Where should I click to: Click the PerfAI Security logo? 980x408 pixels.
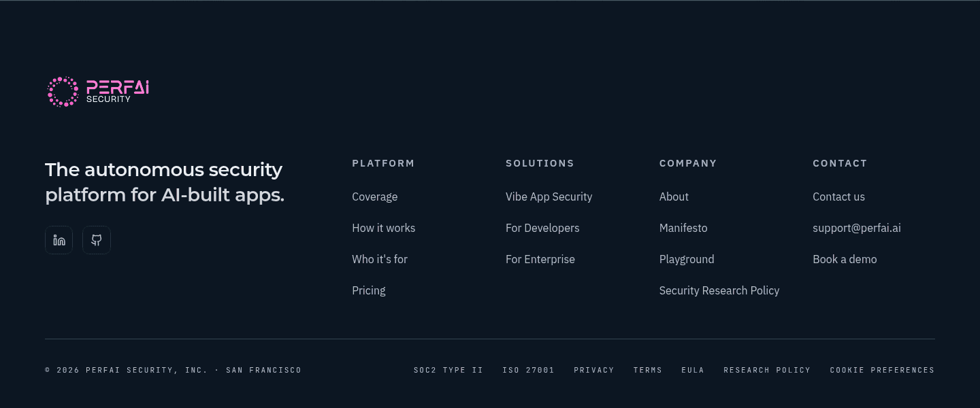tap(97, 92)
